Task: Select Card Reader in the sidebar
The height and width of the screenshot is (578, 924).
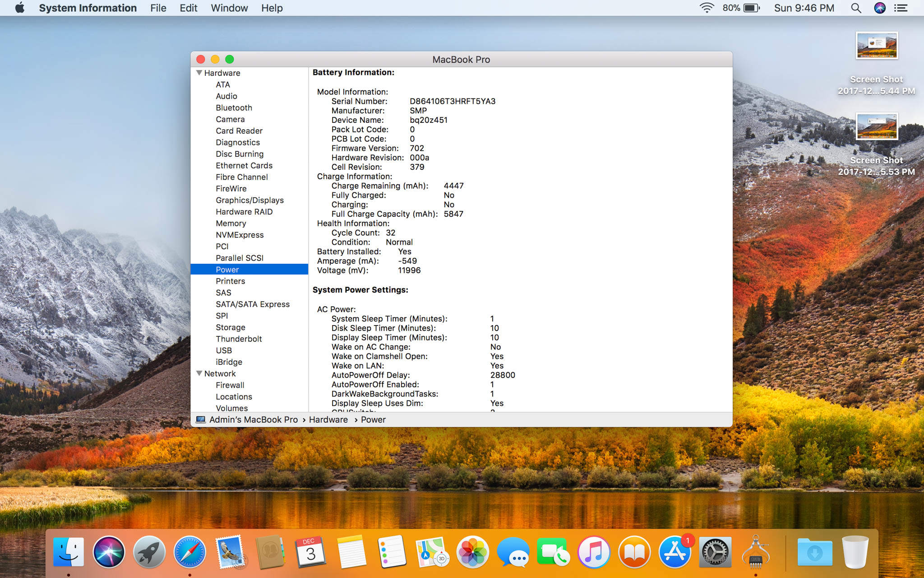Action: pyautogui.click(x=239, y=131)
